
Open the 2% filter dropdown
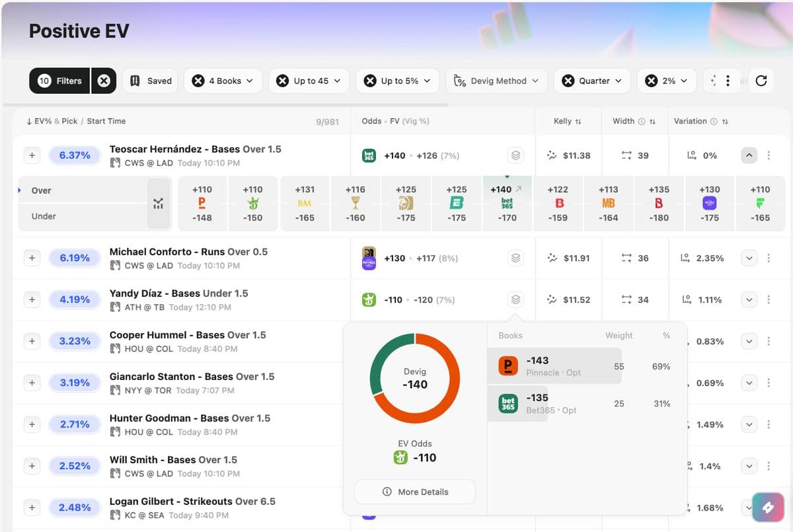tap(667, 81)
